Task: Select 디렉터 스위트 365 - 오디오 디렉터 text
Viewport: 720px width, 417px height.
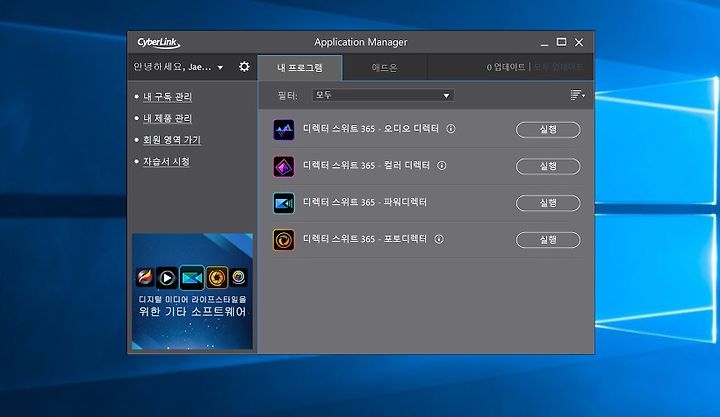Action: pos(371,129)
